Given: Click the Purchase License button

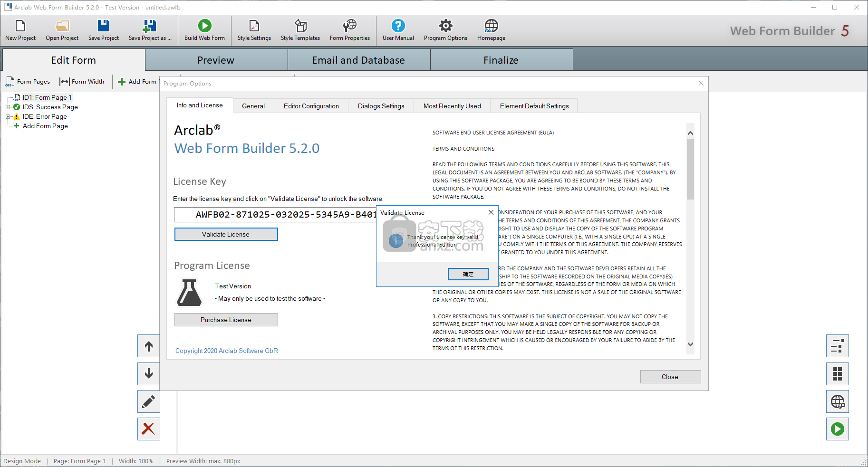Looking at the screenshot, I should tap(226, 320).
